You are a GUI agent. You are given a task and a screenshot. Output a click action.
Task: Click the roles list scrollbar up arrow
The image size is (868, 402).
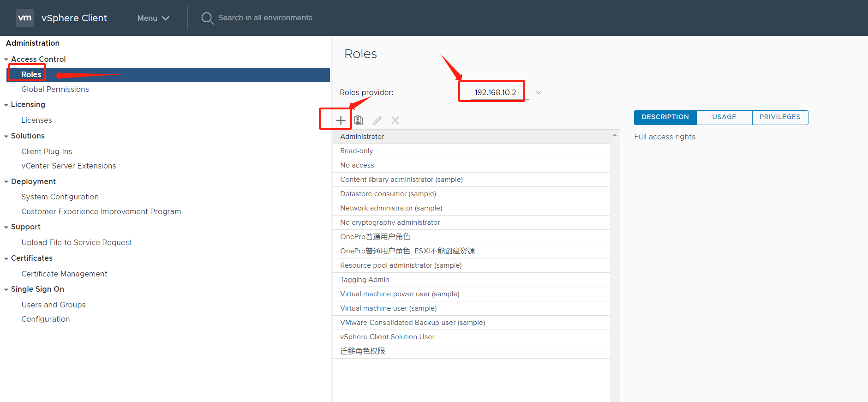coord(615,135)
